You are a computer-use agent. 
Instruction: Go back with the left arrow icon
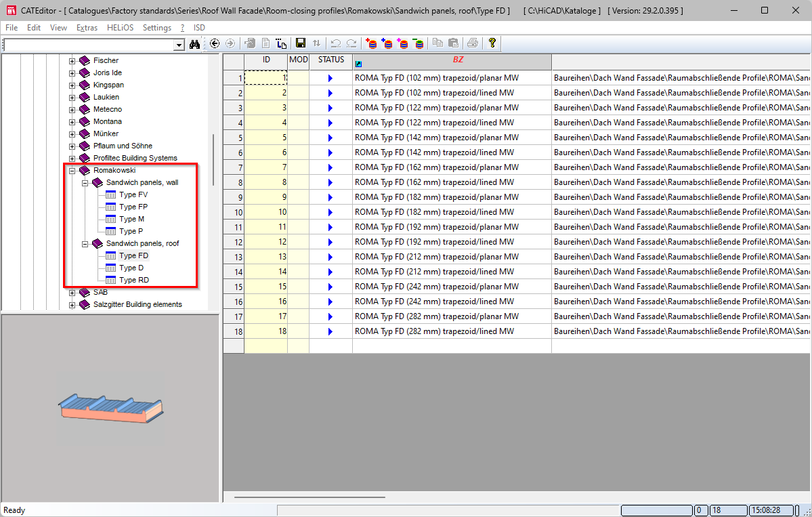tap(215, 43)
